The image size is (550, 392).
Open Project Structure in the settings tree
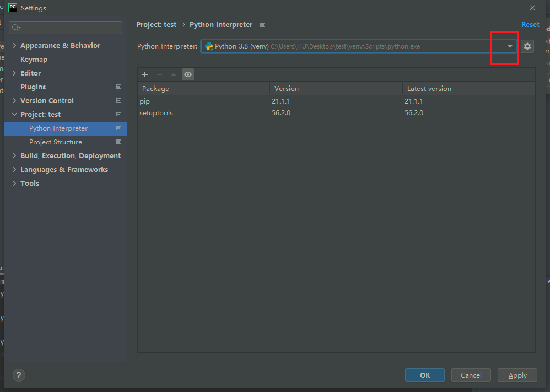click(x=56, y=142)
